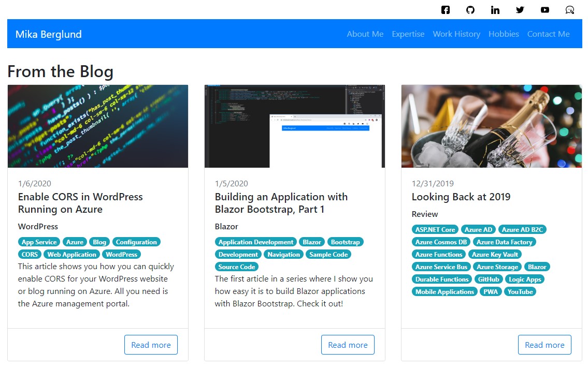Click the From the Blog heading
Screen dimensions: 588x368
[x=61, y=71]
